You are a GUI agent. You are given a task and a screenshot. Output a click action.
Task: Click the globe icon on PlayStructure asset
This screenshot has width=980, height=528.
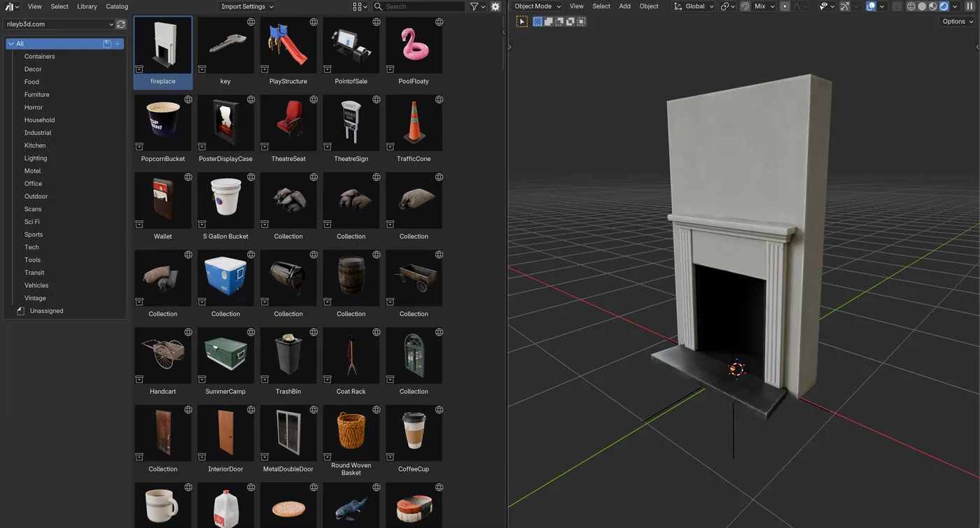[x=314, y=22]
